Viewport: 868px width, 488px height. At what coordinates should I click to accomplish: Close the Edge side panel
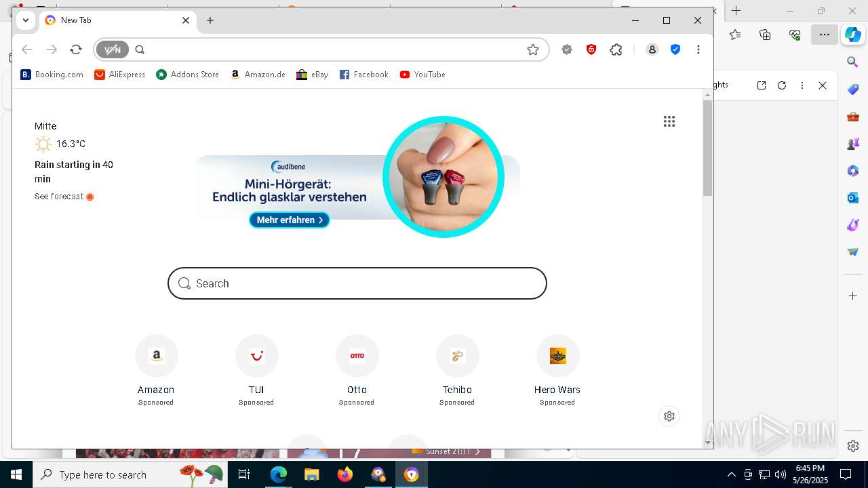tap(823, 85)
